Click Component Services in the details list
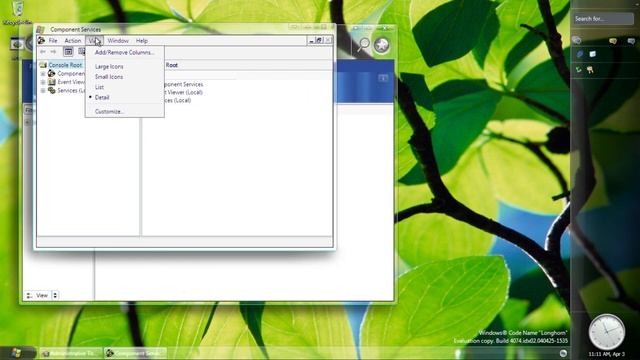The height and width of the screenshot is (360, 640). (x=184, y=84)
